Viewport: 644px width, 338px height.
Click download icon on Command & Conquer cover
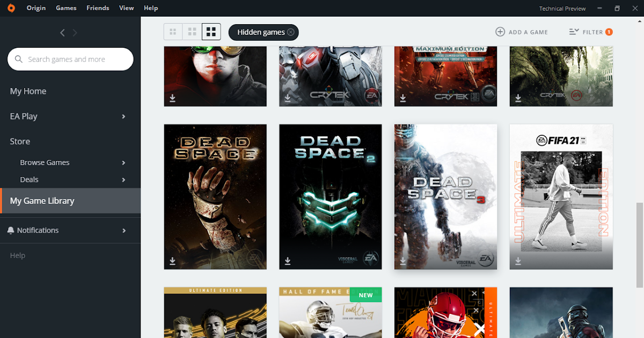tap(173, 98)
